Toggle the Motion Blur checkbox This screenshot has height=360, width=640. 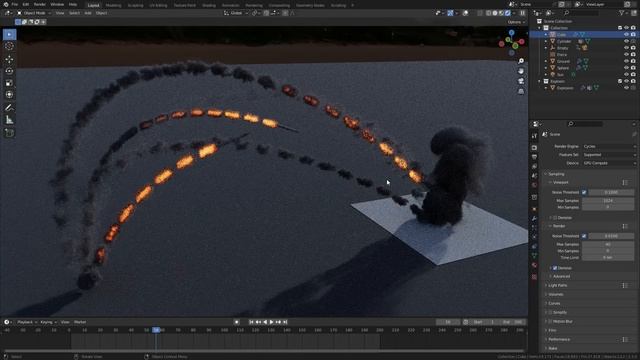(x=551, y=321)
